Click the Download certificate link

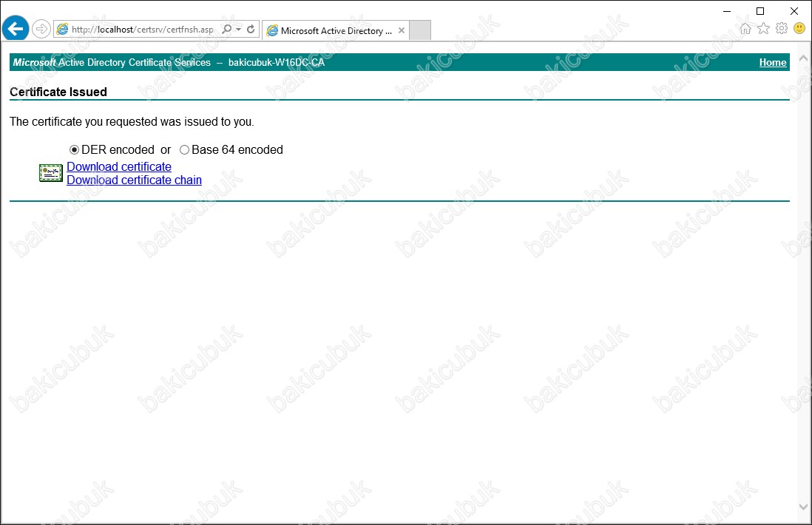click(119, 166)
